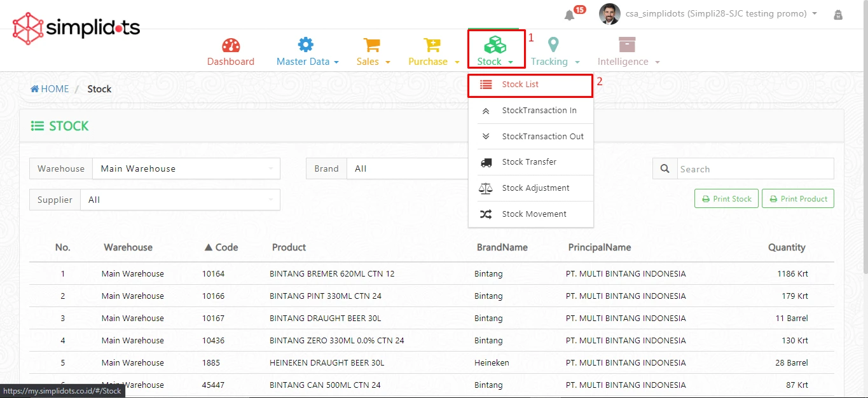This screenshot has width=868, height=398.
Task: Open Intelligence via its briefcase icon
Action: coord(626,45)
